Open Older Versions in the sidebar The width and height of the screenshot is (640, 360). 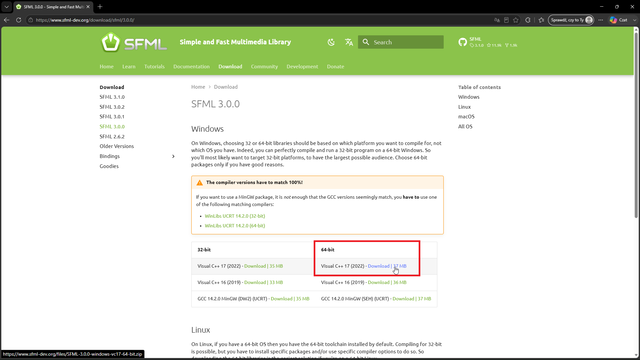pyautogui.click(x=117, y=146)
